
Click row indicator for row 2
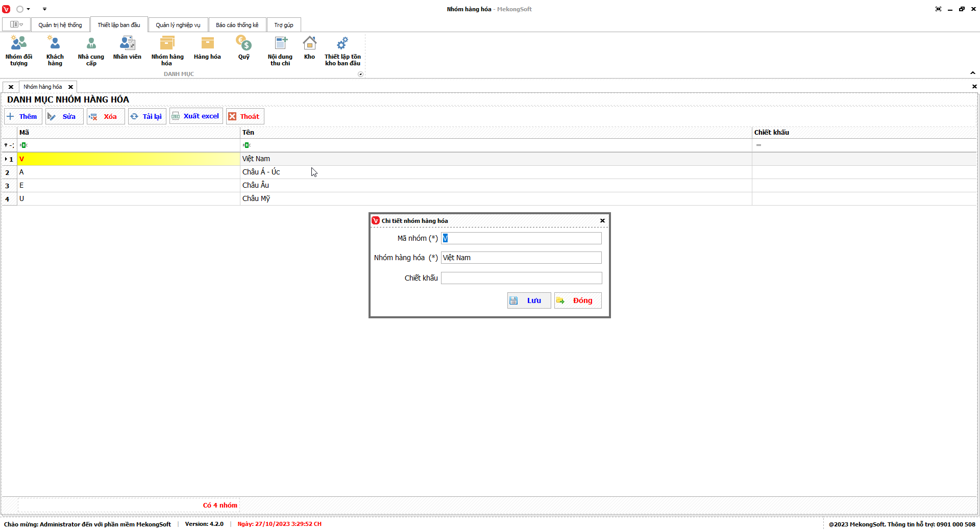[9, 172]
